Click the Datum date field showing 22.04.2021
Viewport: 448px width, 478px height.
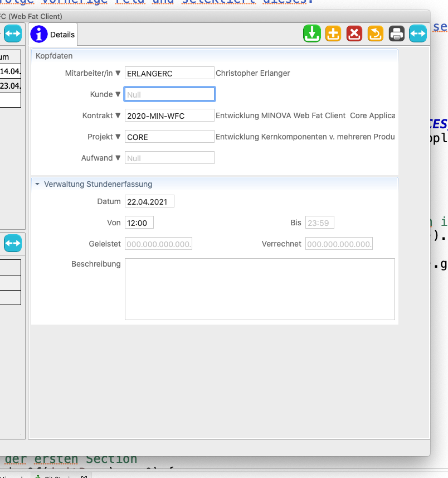(149, 201)
